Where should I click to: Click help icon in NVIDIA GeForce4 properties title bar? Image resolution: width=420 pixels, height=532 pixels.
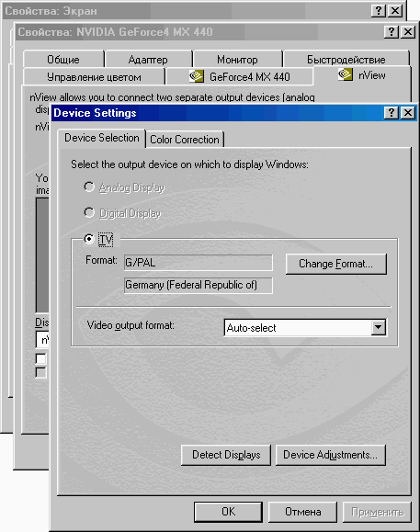coord(392,32)
